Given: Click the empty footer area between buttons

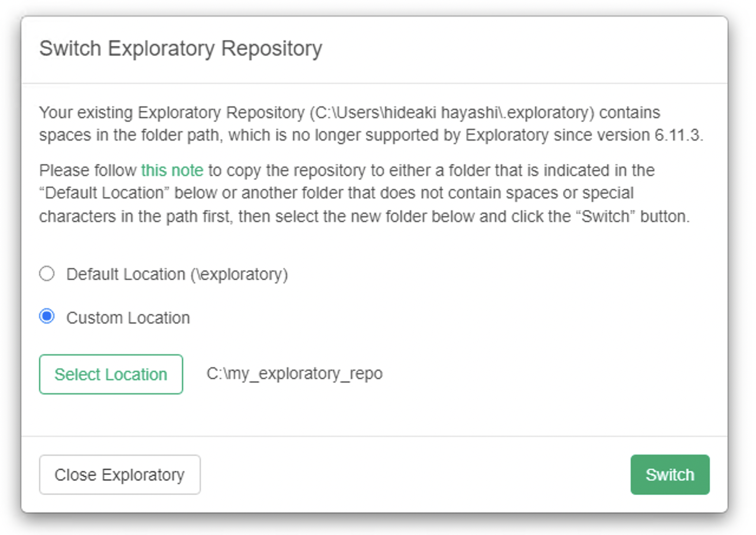Looking at the screenshot, I should tap(413, 475).
